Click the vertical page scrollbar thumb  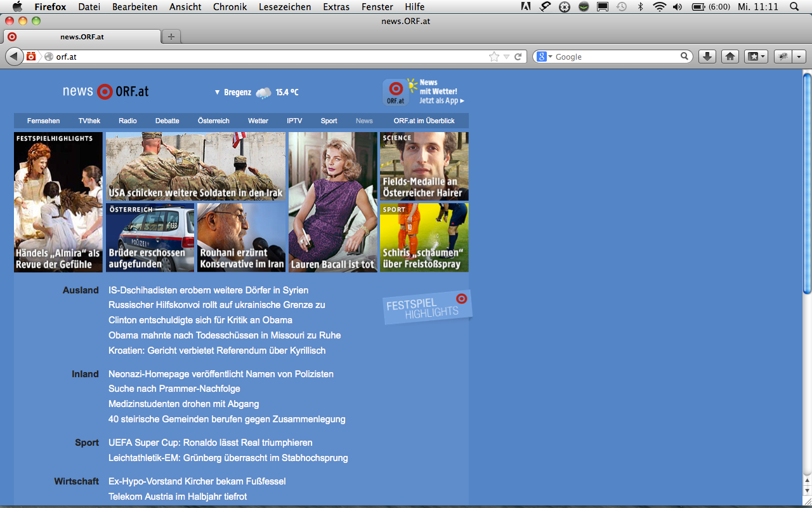[807, 184]
